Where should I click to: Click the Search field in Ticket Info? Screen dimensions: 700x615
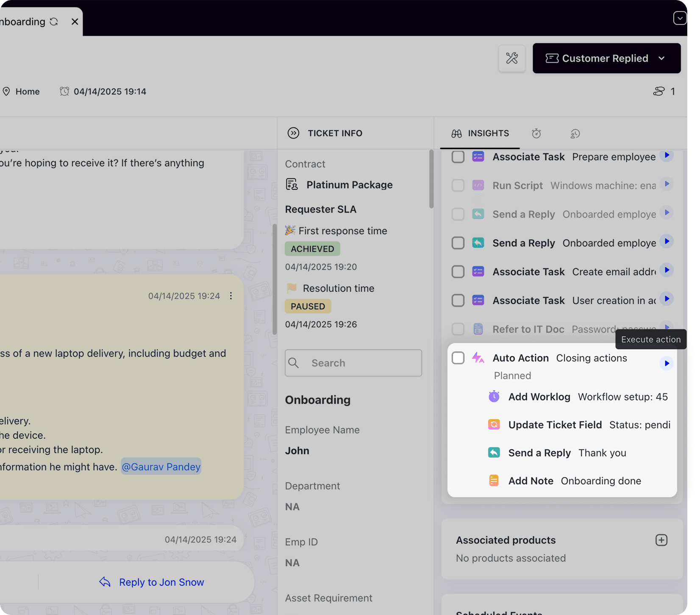click(353, 363)
